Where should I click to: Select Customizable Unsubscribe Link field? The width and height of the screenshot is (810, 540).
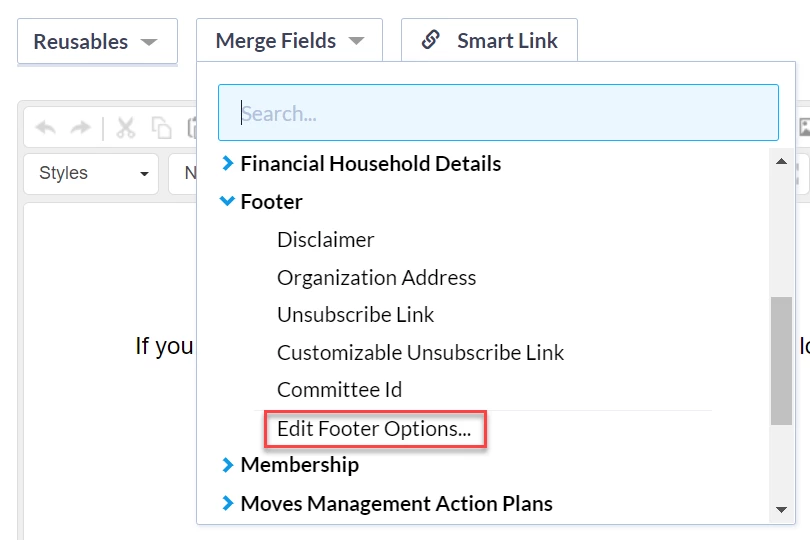(x=420, y=352)
